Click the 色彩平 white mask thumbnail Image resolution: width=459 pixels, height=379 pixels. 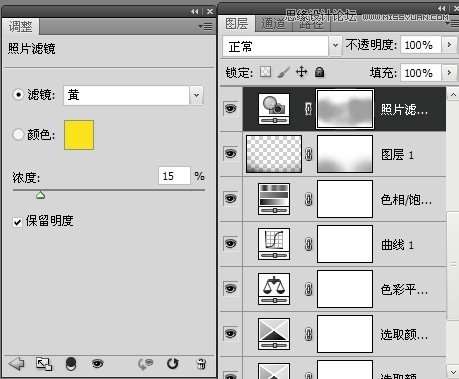(x=345, y=289)
